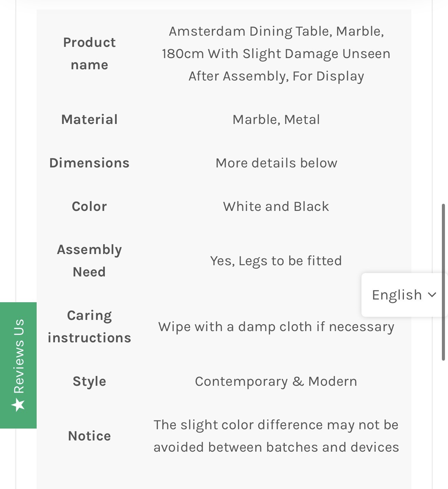Click the Material row label
The image size is (448, 489).
90,120
